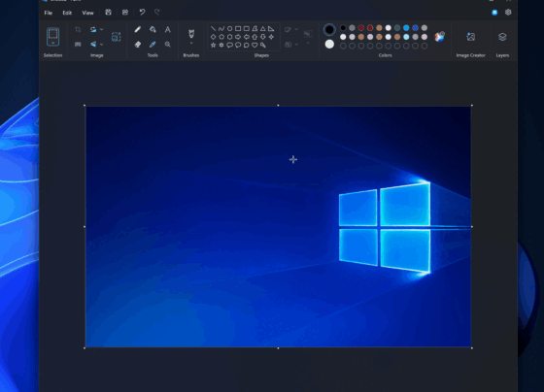
Task: Pick the dark royal blue swatch
Action: [416, 28]
